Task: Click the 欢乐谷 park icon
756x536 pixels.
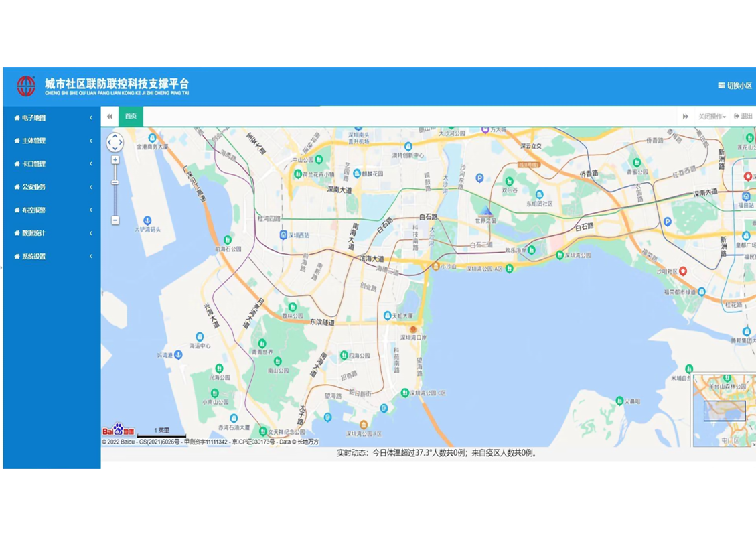Action: click(x=509, y=181)
